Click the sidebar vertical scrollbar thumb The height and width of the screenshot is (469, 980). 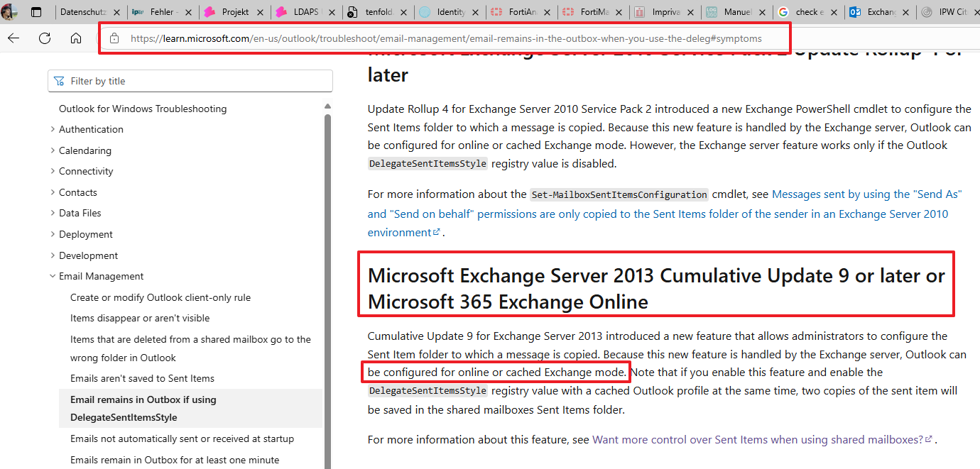coord(327,291)
